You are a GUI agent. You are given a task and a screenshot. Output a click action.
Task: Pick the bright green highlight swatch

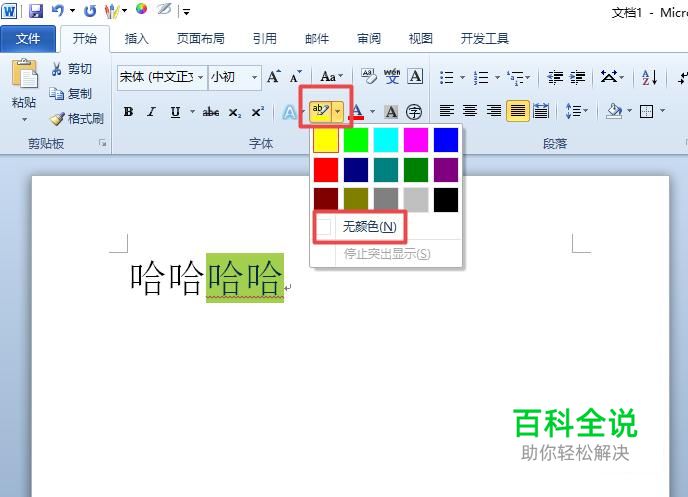[x=356, y=140]
